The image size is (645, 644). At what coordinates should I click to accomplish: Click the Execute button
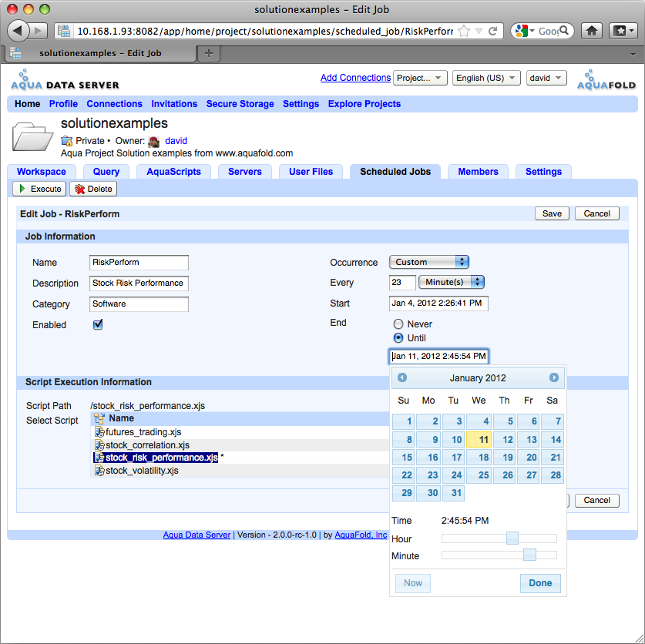(39, 189)
